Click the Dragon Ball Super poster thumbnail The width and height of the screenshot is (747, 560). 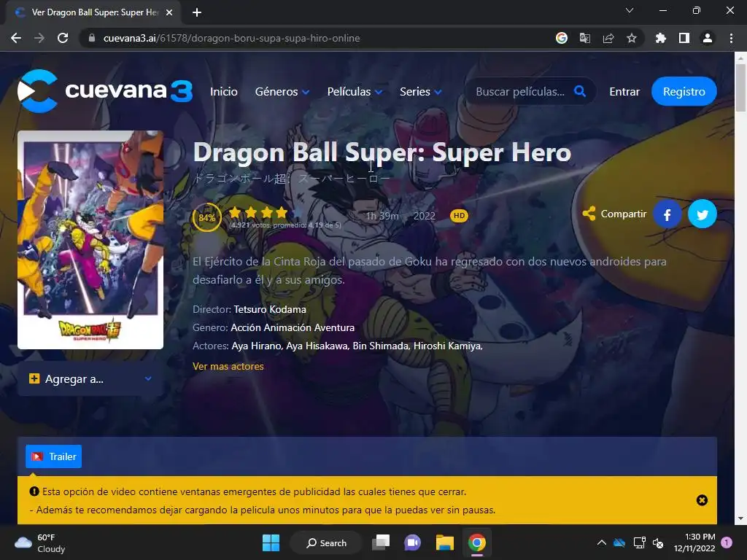90,239
